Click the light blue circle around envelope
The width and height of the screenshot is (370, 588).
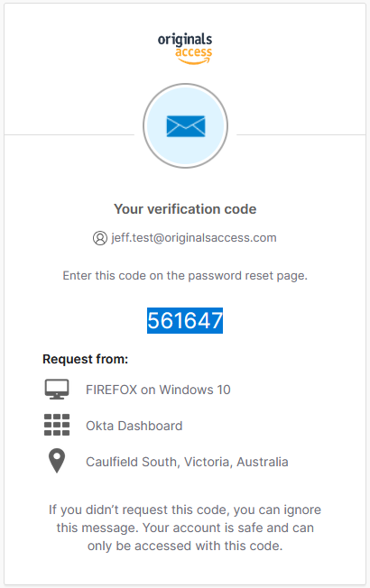pyautogui.click(x=185, y=126)
